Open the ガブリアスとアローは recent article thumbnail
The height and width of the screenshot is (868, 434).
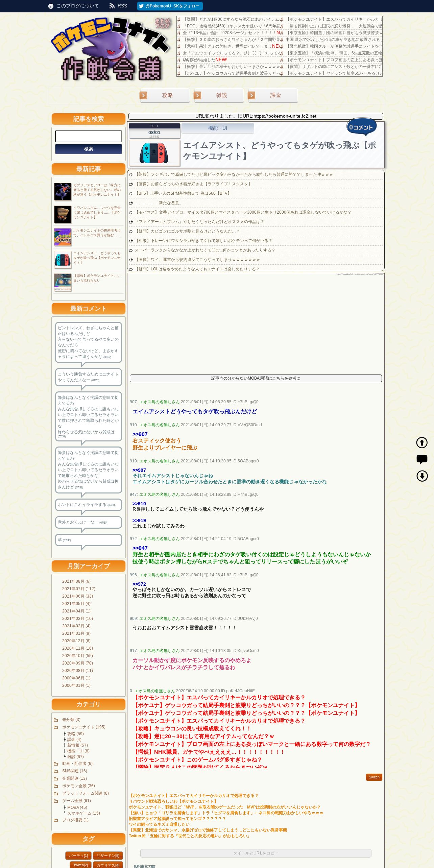(63, 191)
